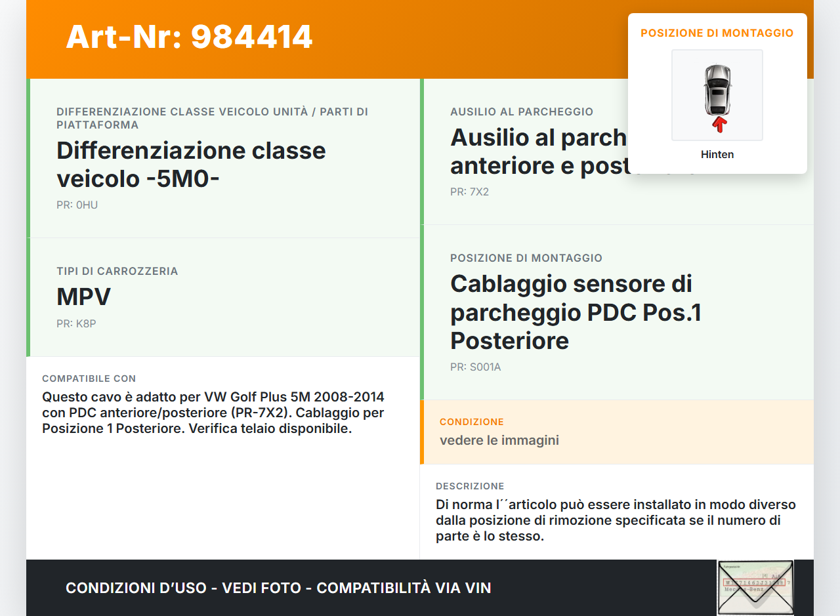
Task: Click the COMPATIBILE CON label
Action: point(89,379)
